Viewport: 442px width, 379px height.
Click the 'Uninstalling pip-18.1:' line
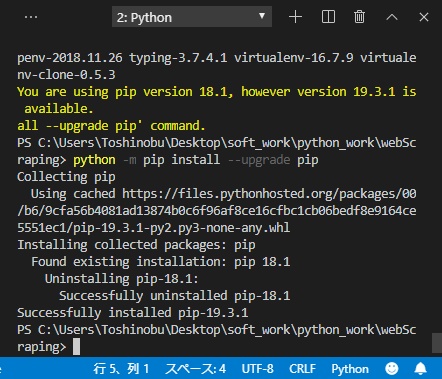click(122, 279)
